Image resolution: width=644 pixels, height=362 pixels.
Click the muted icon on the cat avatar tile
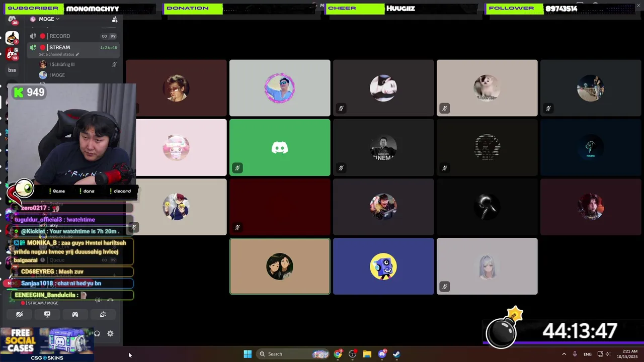445,108
